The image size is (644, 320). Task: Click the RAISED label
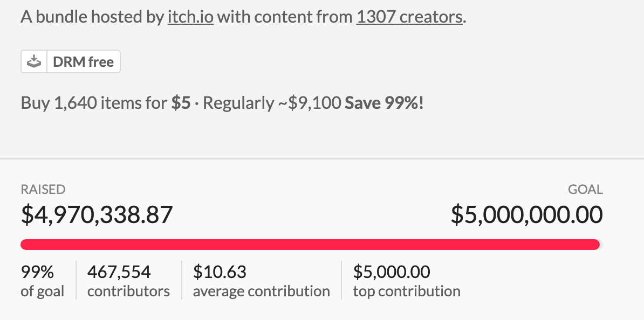(x=43, y=190)
